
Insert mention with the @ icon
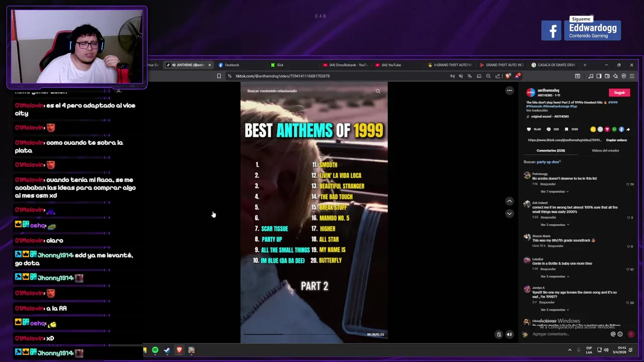pyautogui.click(x=613, y=334)
